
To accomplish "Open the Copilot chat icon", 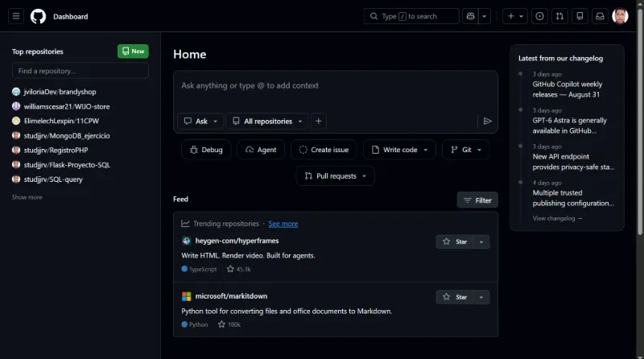I will point(470,16).
